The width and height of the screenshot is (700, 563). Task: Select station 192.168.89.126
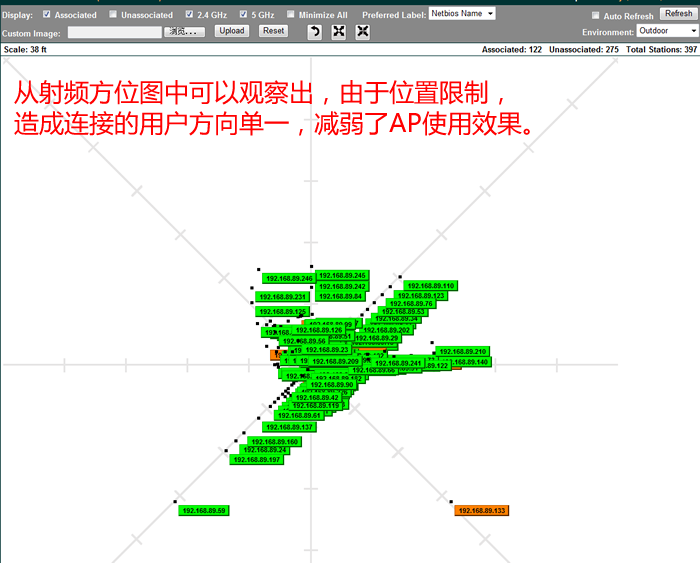[319, 330]
